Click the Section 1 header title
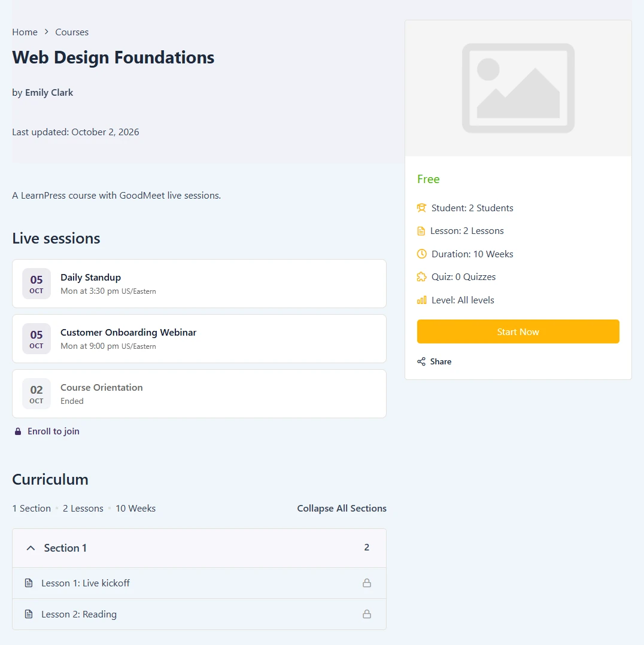 point(65,548)
